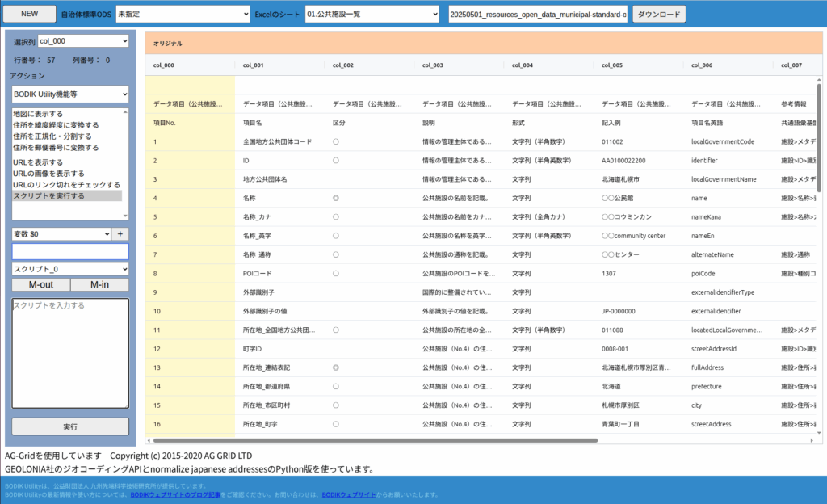Image resolution: width=827 pixels, height=504 pixels.
Task: Open the 選択列 dropdown showing col_000
Action: tap(83, 41)
